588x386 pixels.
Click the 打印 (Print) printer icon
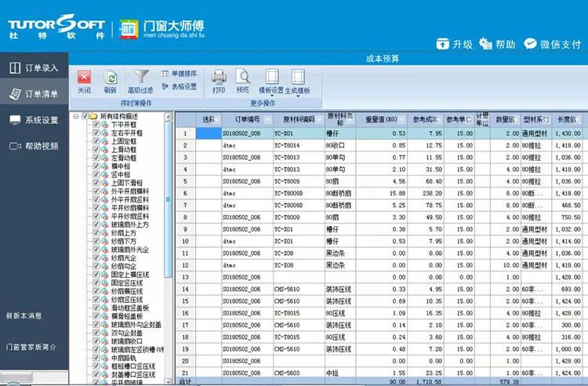[219, 78]
